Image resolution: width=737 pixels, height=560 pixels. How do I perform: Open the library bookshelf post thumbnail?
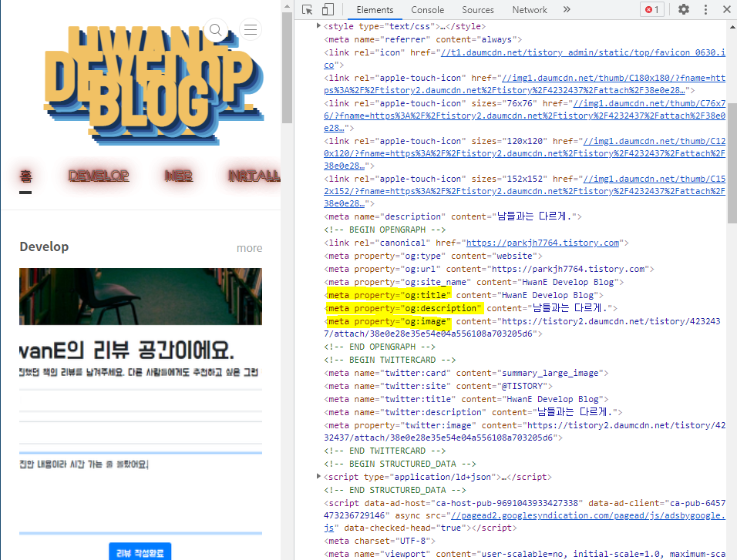click(140, 297)
